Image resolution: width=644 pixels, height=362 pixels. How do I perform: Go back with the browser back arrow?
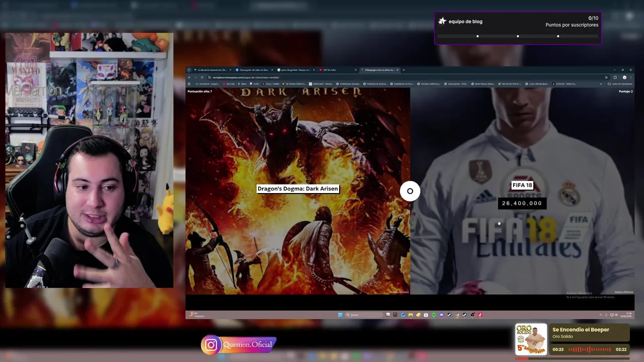pyautogui.click(x=189, y=77)
